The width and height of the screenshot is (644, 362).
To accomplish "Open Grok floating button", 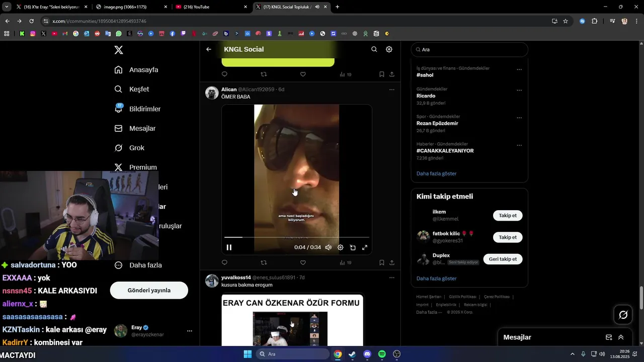I will click(623, 315).
